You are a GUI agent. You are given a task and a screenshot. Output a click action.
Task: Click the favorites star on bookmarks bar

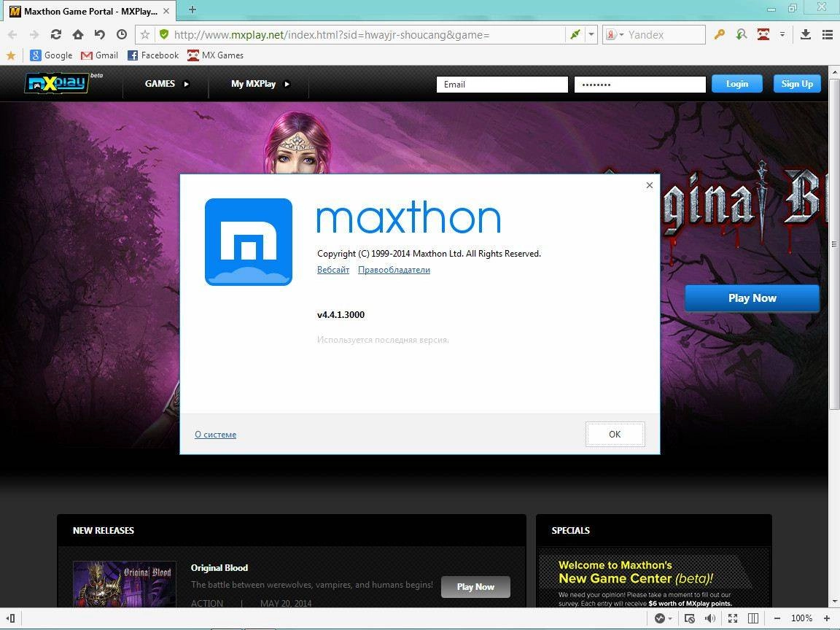click(x=11, y=55)
